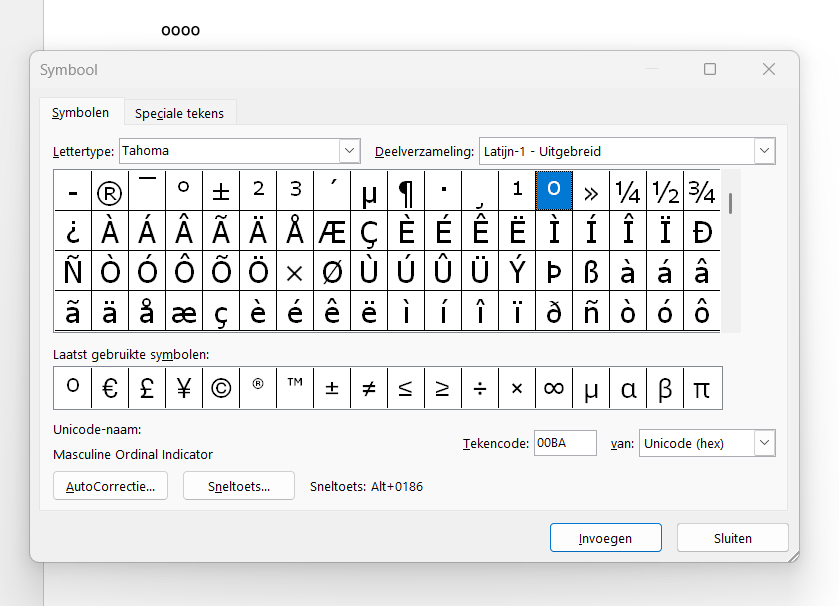Pick the trademark ™ recently used symbol
Screen dimensions: 839x606
pyautogui.click(x=295, y=388)
